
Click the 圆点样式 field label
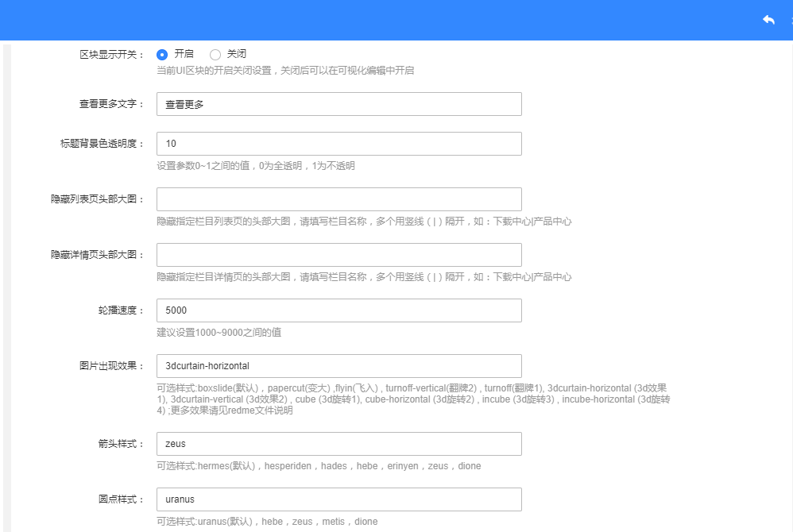117,499
